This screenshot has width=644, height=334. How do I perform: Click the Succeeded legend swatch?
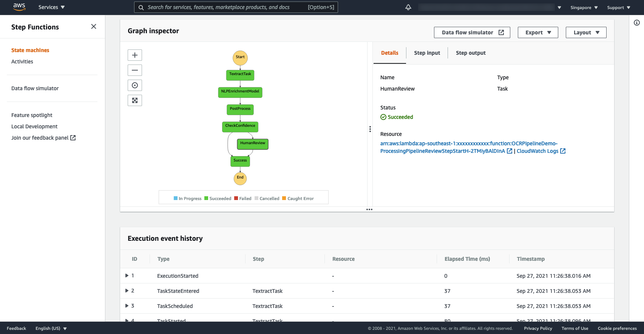[206, 198]
